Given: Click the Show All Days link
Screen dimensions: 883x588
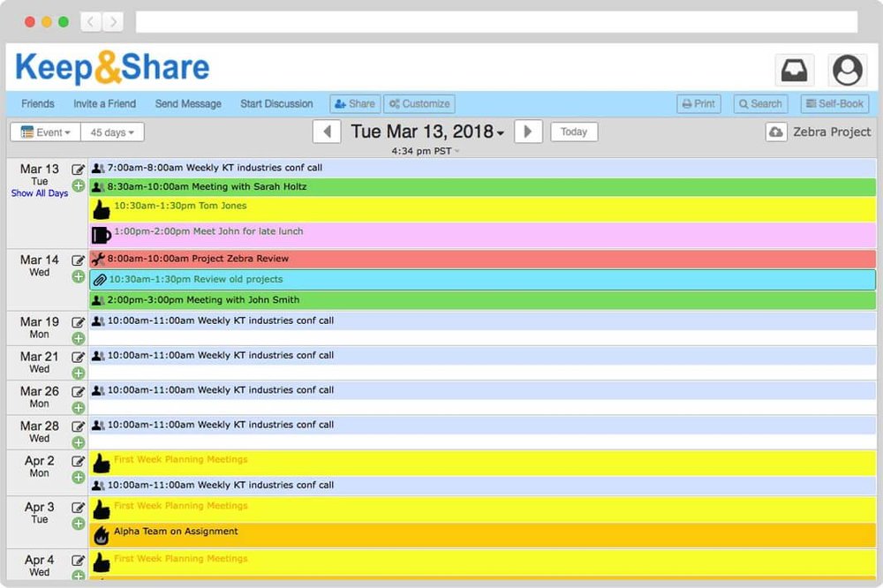Looking at the screenshot, I should point(40,193).
